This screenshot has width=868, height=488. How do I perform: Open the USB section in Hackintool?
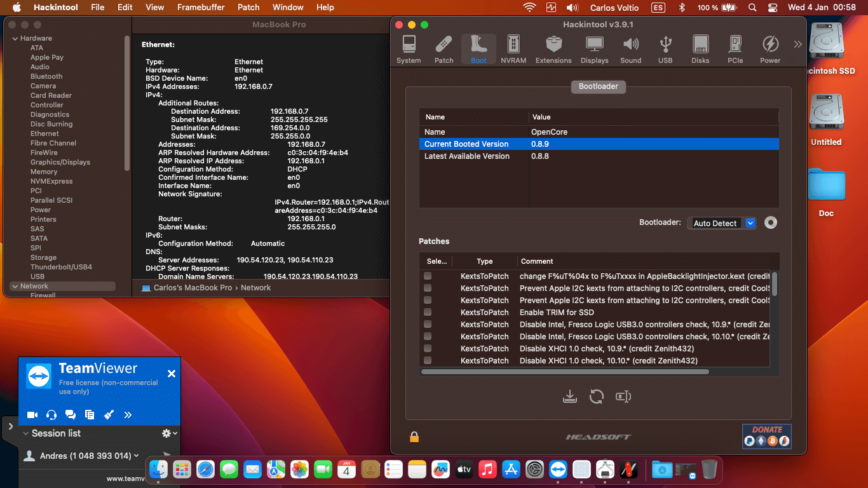665,50
